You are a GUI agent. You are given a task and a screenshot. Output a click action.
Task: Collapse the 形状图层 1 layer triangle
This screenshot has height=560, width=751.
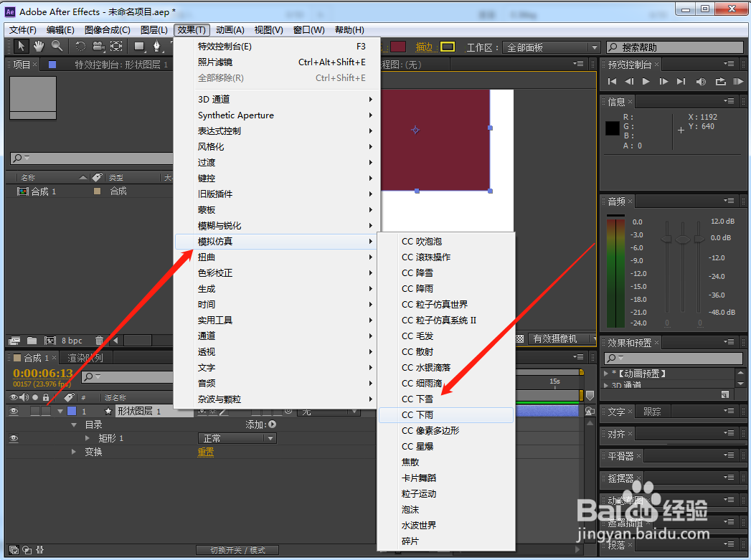coord(60,411)
